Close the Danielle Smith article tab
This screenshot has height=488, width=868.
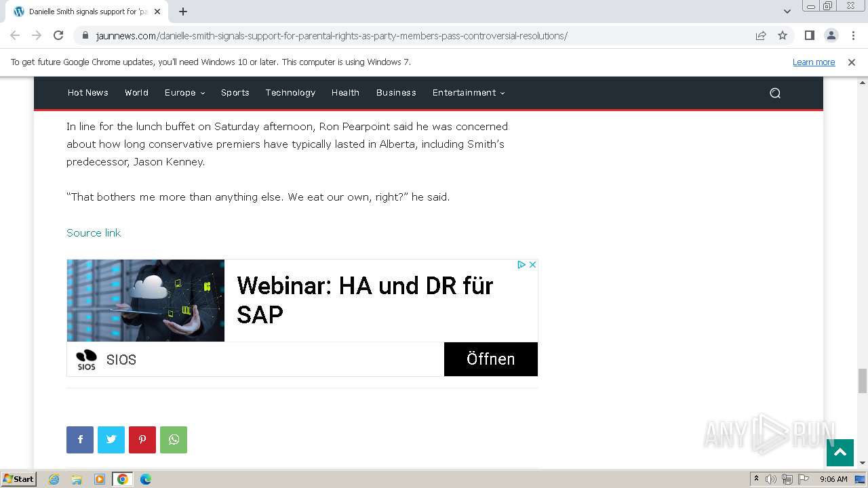(157, 12)
